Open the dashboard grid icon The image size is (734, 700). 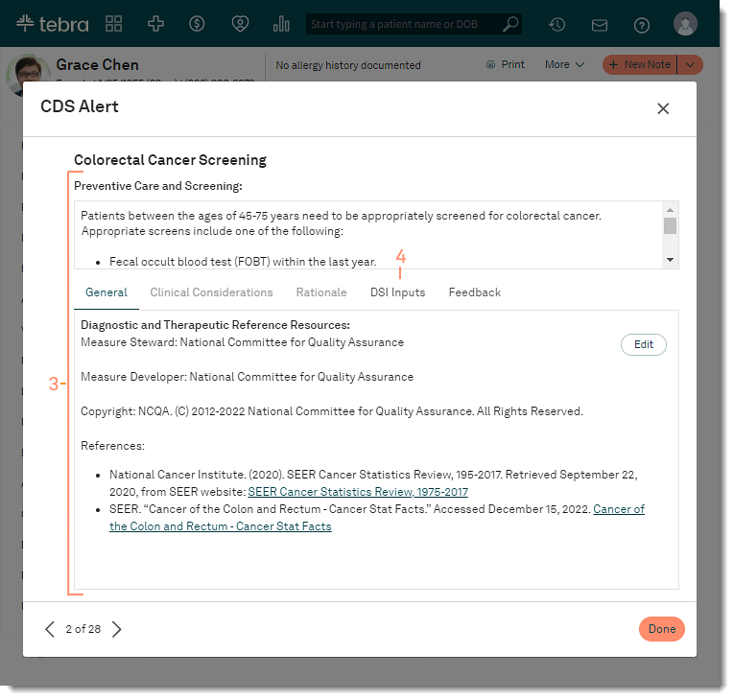pyautogui.click(x=113, y=23)
